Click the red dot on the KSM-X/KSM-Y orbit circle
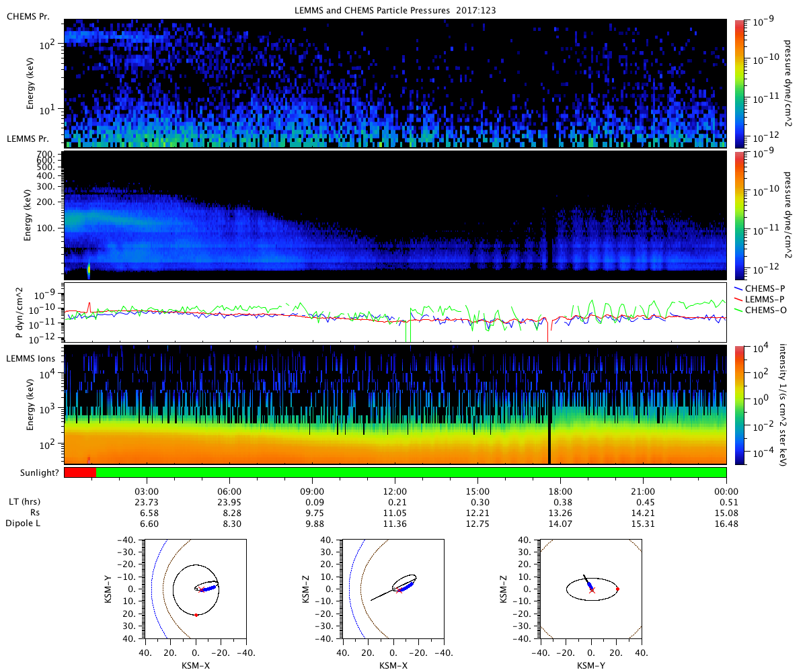 [196, 615]
